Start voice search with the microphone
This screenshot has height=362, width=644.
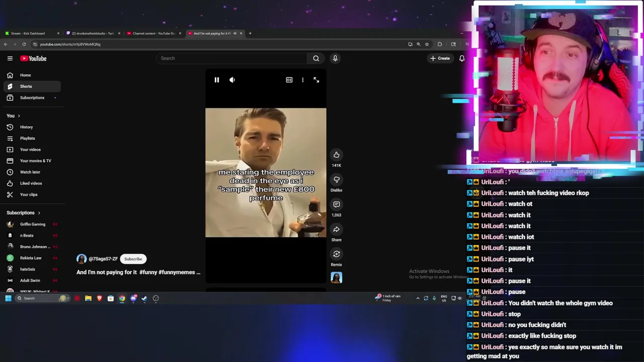(335, 58)
